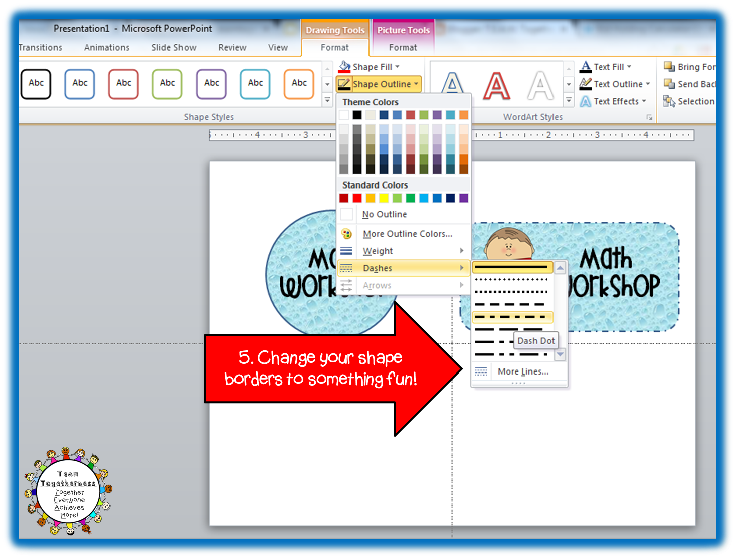Switch to the Animations tab
737x560 pixels.
(x=107, y=47)
